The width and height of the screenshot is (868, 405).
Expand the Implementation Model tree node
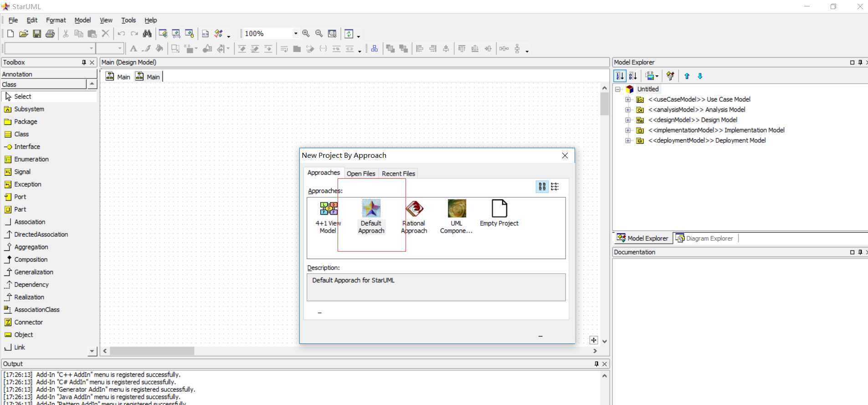click(x=628, y=130)
